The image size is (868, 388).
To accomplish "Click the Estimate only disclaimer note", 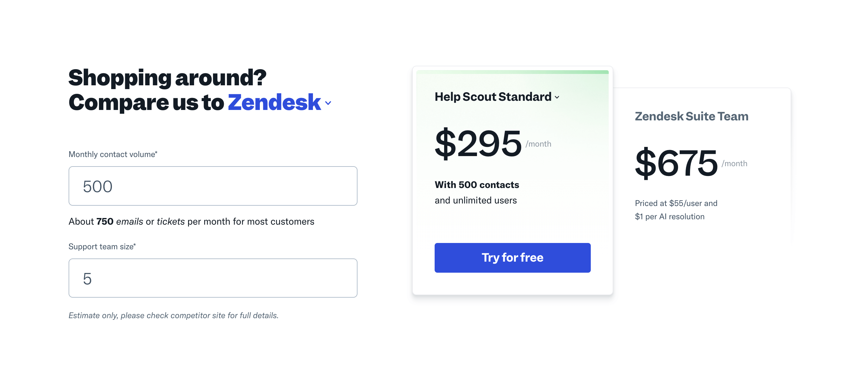I will (173, 315).
